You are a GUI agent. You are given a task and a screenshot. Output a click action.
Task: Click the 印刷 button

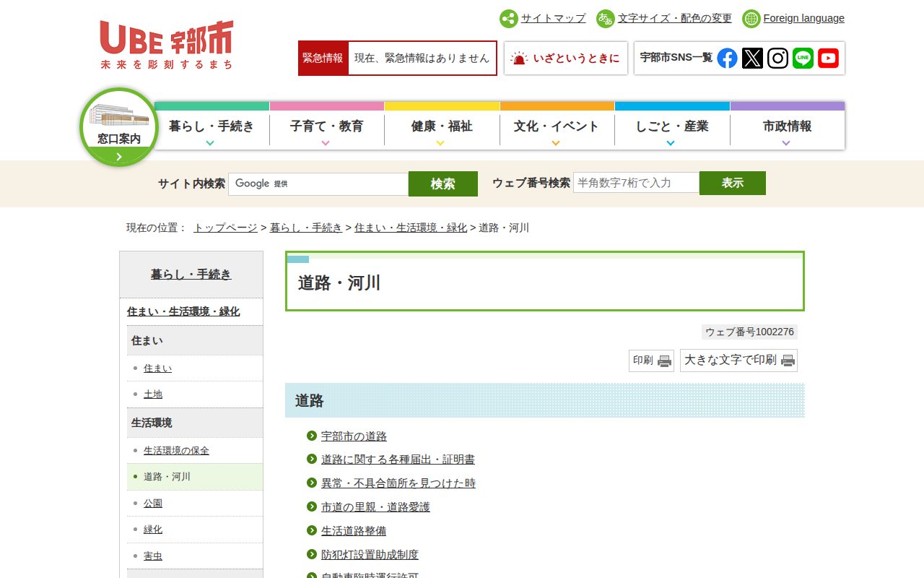(651, 361)
